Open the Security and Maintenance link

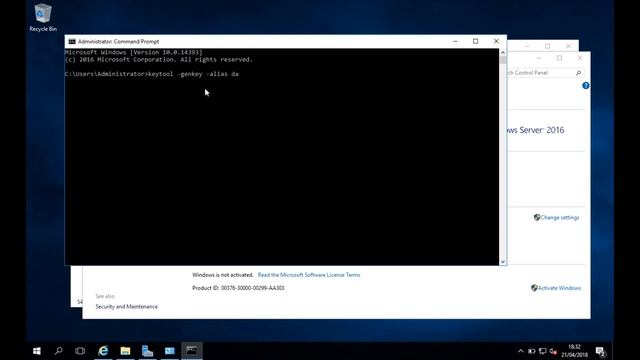click(127, 307)
